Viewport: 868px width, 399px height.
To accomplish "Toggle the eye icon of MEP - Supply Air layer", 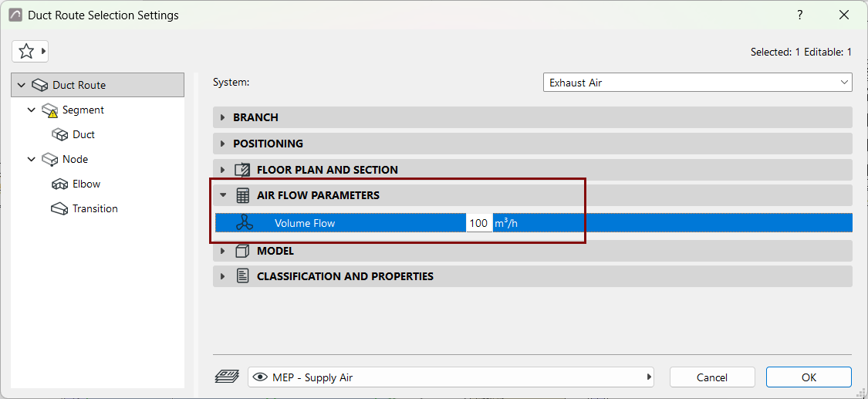I will click(259, 377).
